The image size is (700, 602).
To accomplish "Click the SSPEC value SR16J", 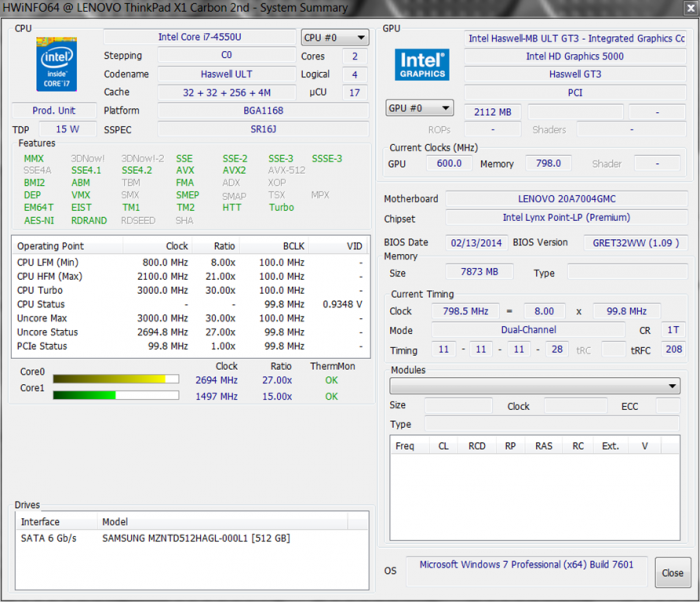I will (x=263, y=130).
